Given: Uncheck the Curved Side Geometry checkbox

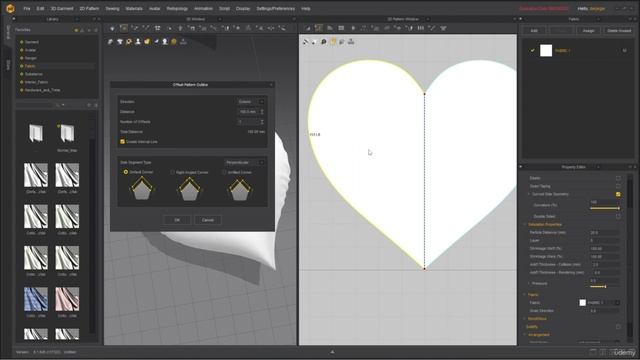Looking at the screenshot, I should (x=618, y=194).
